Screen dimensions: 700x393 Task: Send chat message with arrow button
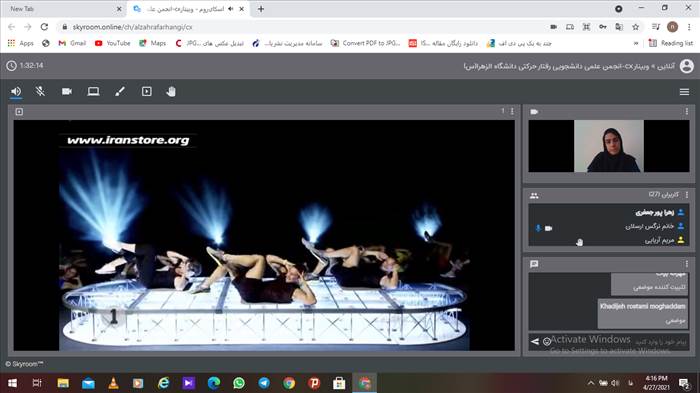[x=535, y=342]
